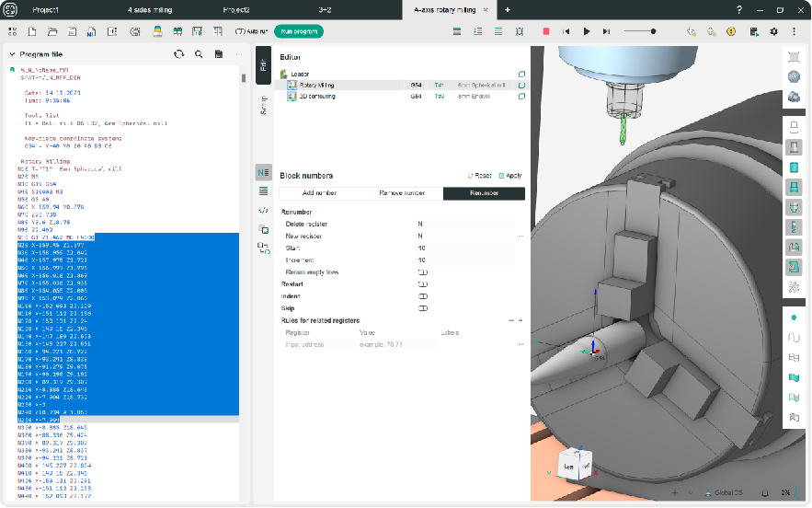Click the refresh icon in Program file panel
This screenshot has height=508, width=812.
(178, 54)
